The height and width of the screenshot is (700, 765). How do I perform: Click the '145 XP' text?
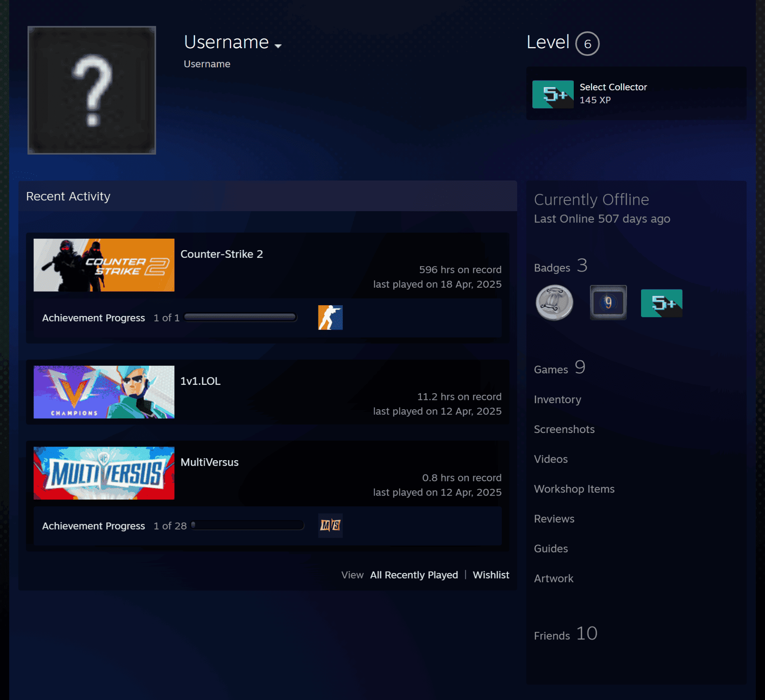pyautogui.click(x=595, y=100)
